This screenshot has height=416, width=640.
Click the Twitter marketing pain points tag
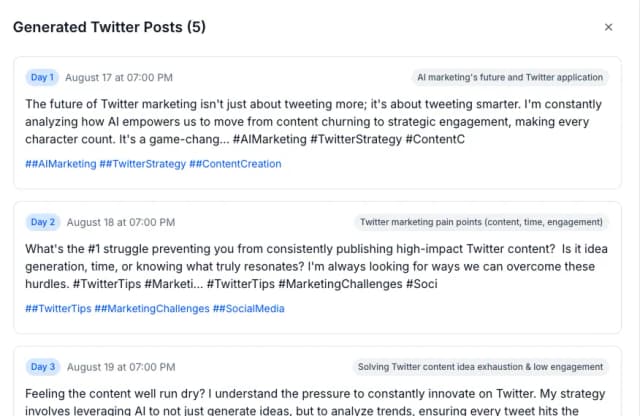(481, 222)
